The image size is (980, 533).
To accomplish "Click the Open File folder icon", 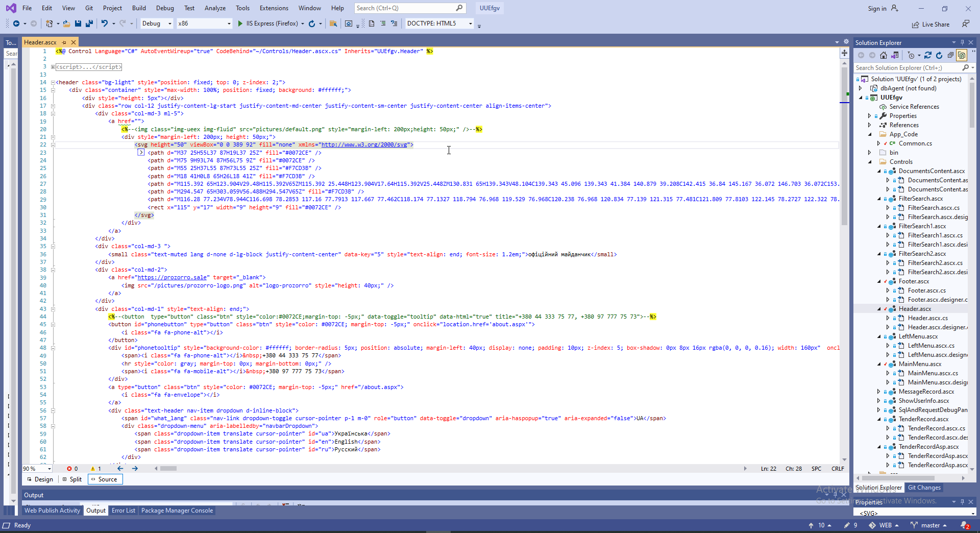I will 66,23.
